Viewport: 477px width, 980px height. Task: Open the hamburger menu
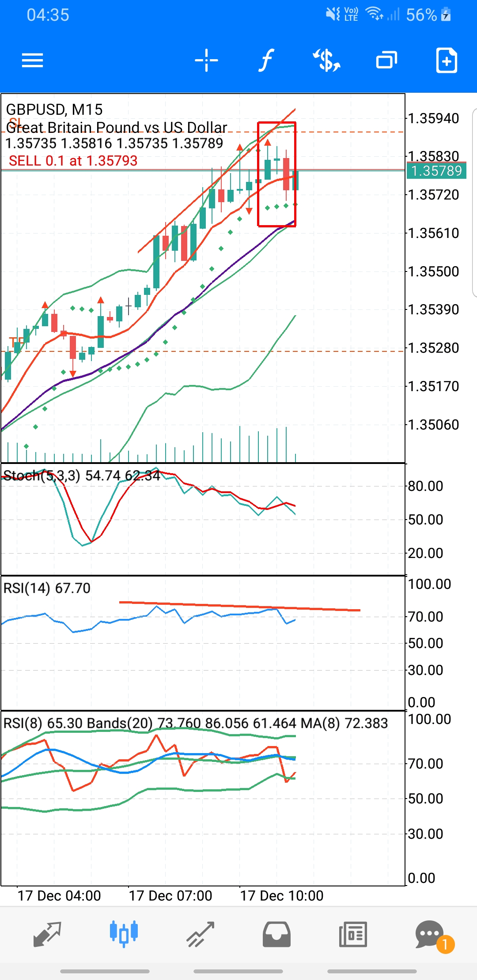coord(33,60)
